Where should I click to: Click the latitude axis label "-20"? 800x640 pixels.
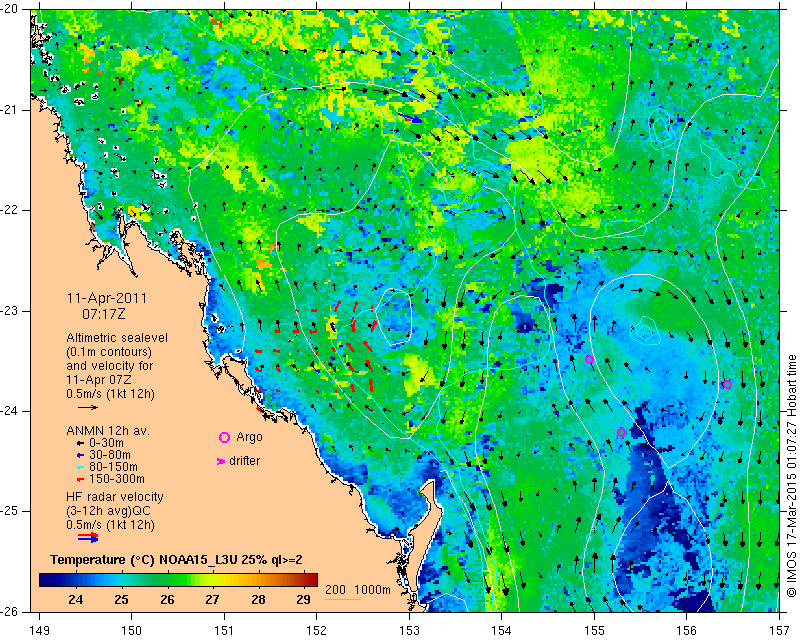coord(10,10)
